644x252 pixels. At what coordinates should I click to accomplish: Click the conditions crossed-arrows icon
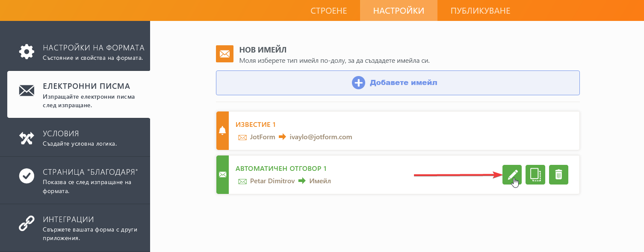coord(27,138)
